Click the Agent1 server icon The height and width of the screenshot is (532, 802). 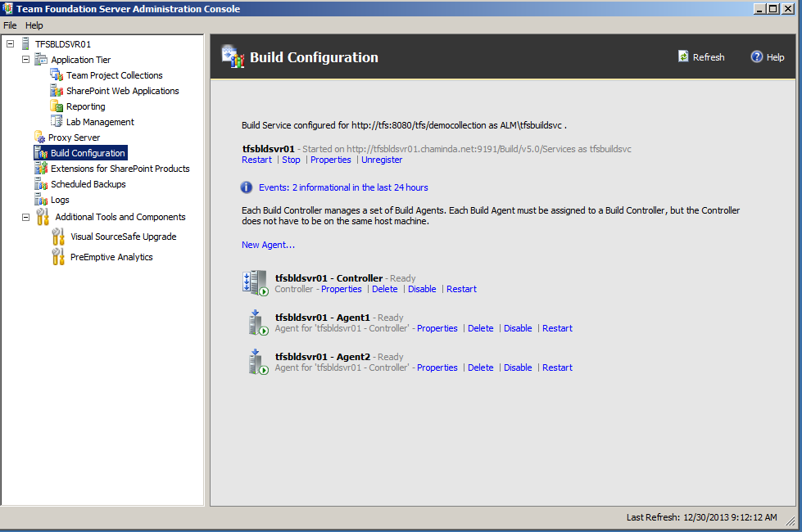257,322
